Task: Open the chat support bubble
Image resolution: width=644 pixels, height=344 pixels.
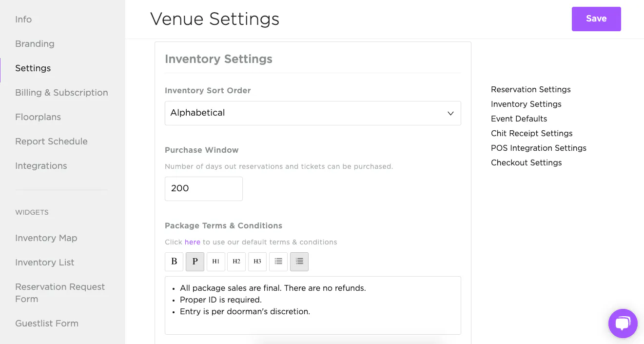Action: 623,324
